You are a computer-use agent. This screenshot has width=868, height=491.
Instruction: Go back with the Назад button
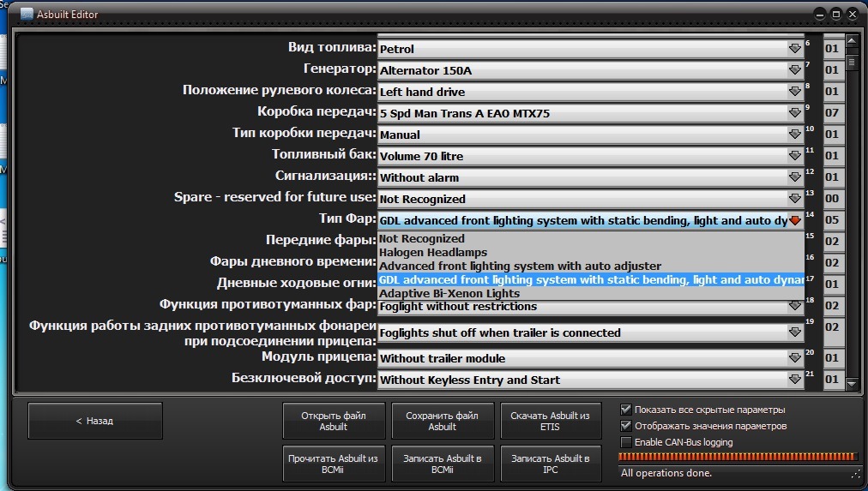(x=94, y=421)
